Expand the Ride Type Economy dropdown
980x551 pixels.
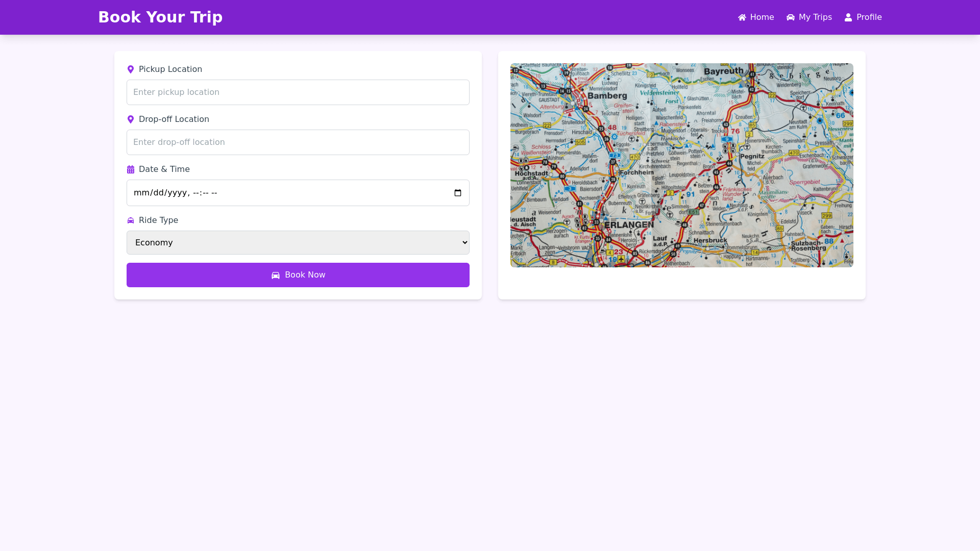point(298,243)
